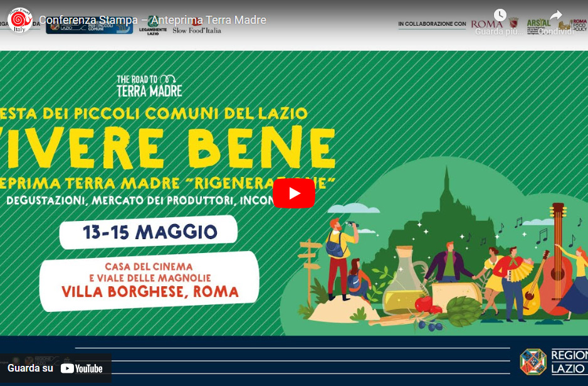Click the Road to Terra Madre logo
This screenshot has height=386, width=588.
tap(149, 85)
